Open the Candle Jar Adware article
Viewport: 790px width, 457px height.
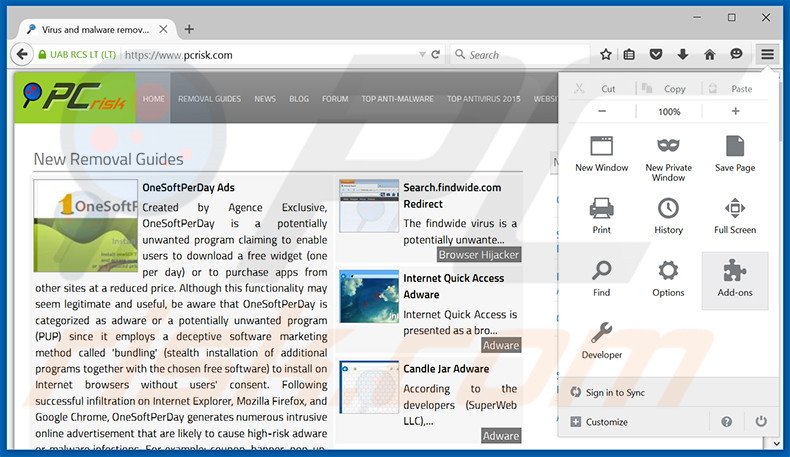point(446,369)
